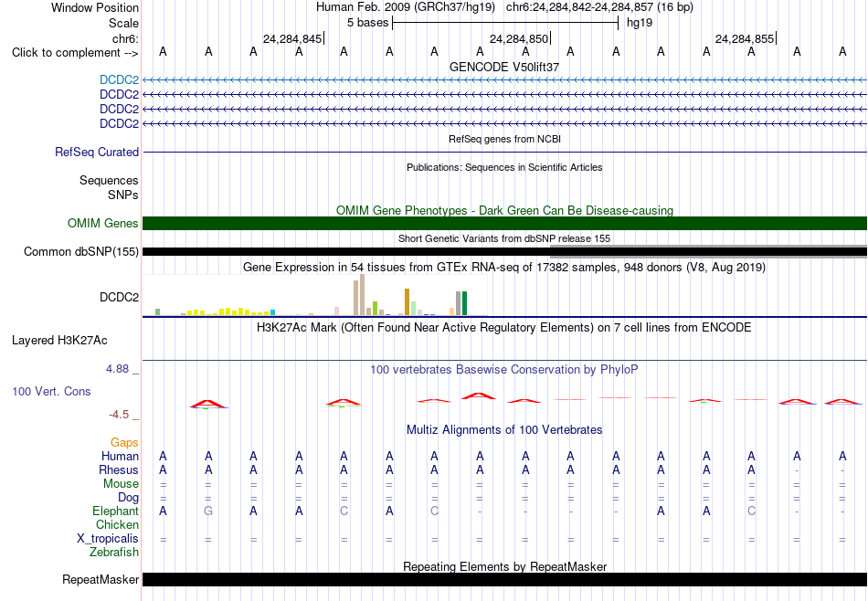Click the Layered H3K27Ac track label
Screen dimensions: 868x601
(x=59, y=341)
